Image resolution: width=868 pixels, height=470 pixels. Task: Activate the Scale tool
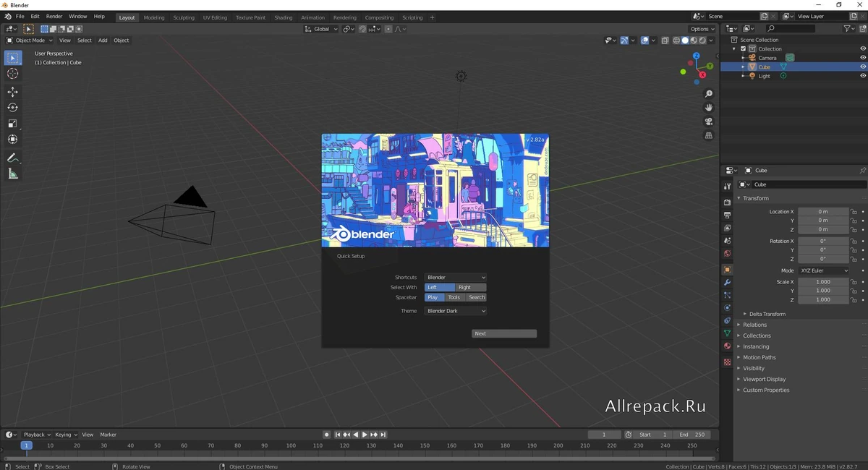pyautogui.click(x=12, y=124)
